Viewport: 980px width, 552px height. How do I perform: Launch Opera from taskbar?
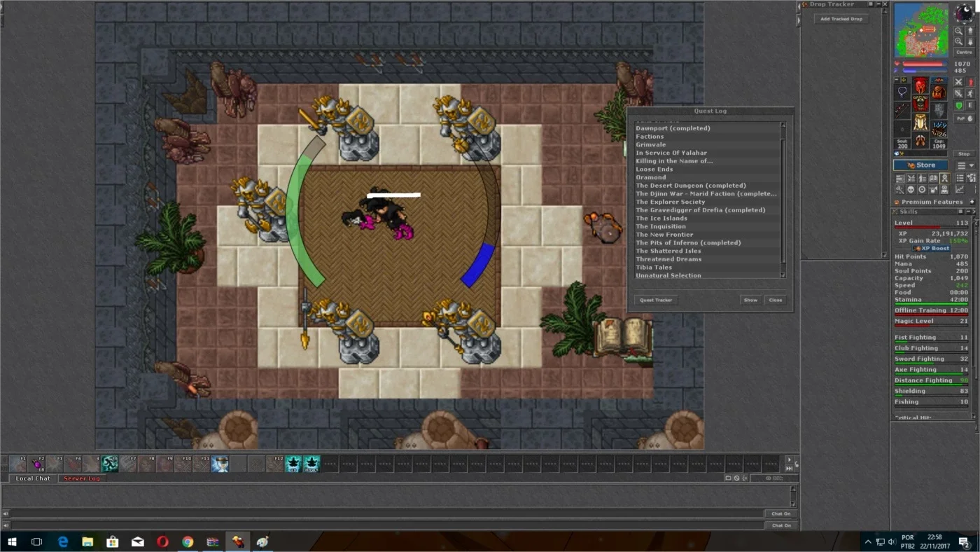click(162, 541)
